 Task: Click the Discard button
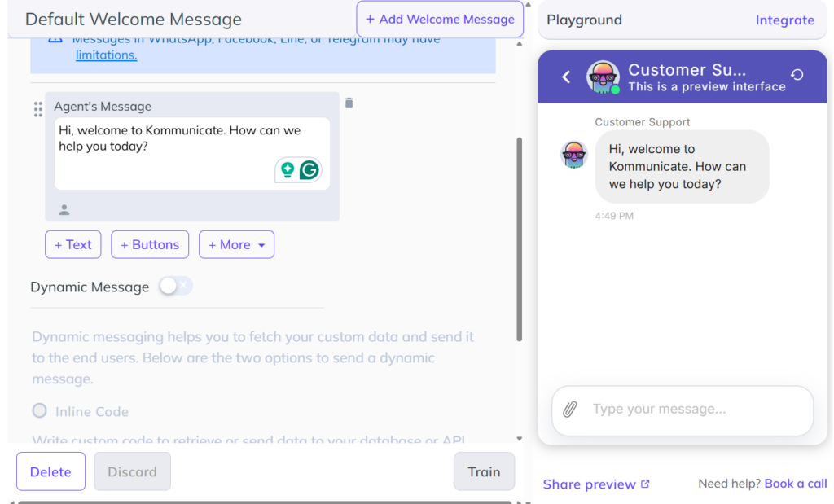click(x=133, y=471)
